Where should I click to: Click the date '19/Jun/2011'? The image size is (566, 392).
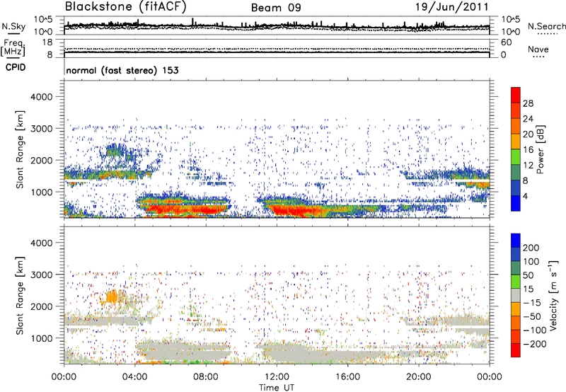(452, 7)
